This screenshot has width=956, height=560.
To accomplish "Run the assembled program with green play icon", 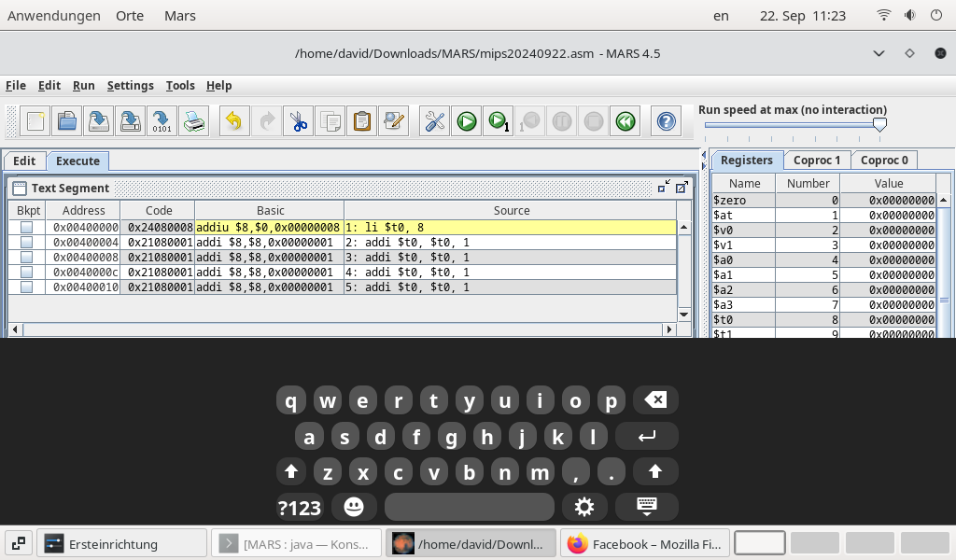I will pos(466,120).
